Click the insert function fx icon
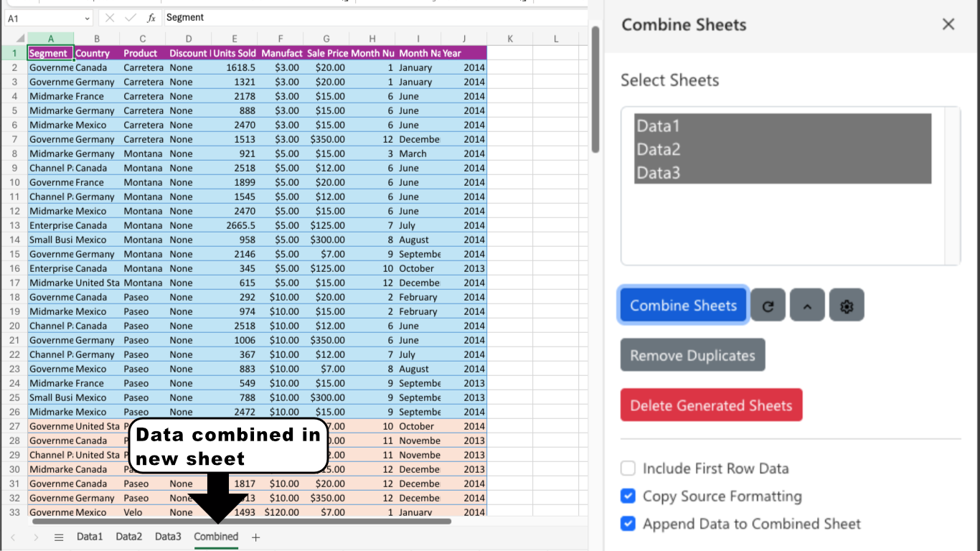Screen dimensions: 980x551 click(x=151, y=18)
